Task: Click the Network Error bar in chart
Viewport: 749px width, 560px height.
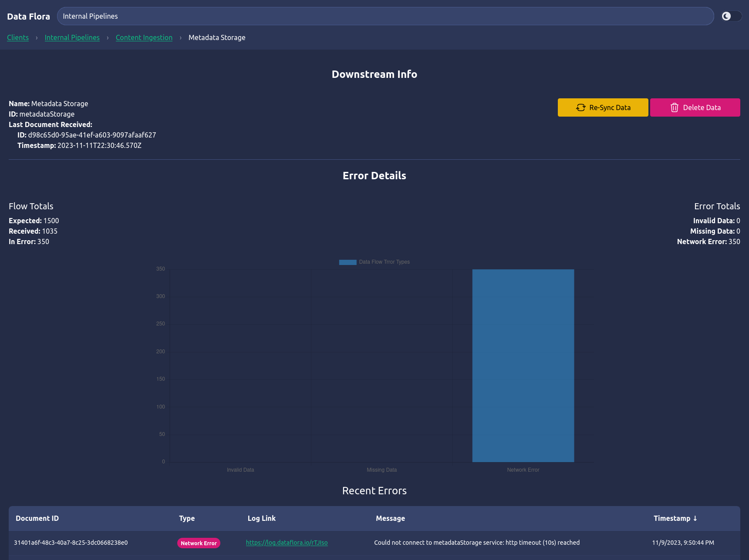Action: click(523, 366)
